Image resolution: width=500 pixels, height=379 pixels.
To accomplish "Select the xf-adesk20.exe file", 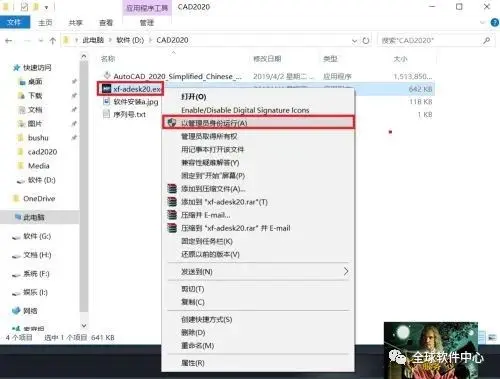I will (x=136, y=89).
